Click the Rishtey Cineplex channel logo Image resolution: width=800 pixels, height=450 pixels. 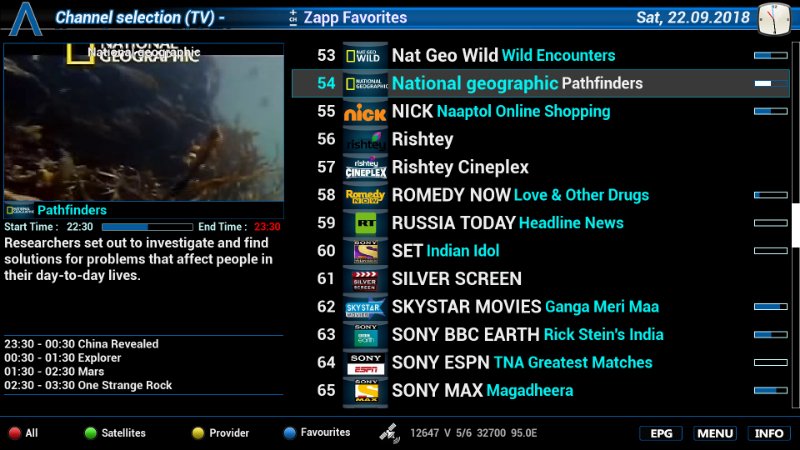365,167
